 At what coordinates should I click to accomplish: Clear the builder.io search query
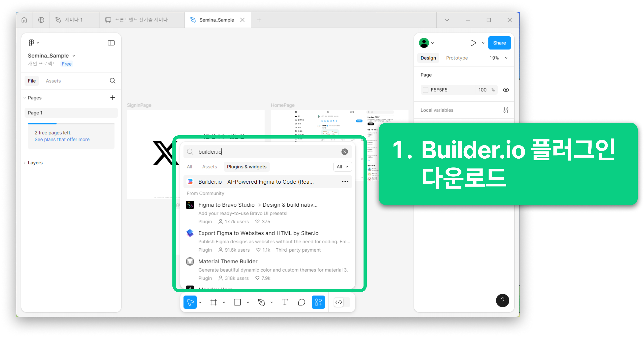[x=344, y=151]
